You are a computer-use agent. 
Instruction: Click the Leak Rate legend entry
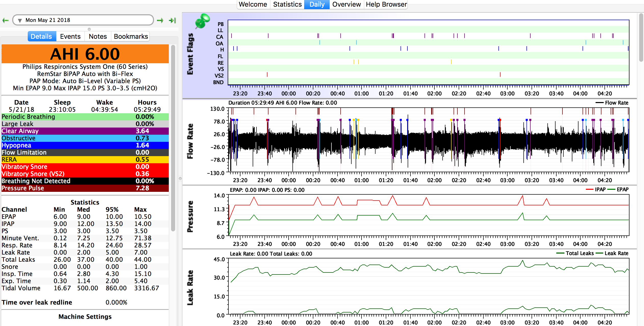tap(612, 253)
